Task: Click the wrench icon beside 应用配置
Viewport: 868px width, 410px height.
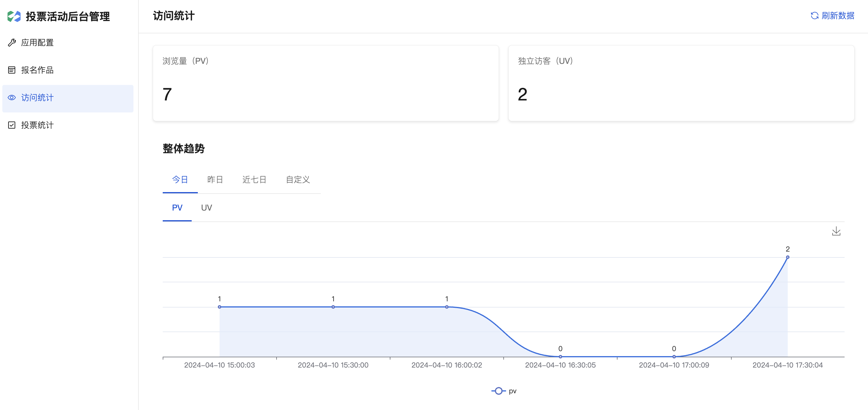Action: [12, 42]
